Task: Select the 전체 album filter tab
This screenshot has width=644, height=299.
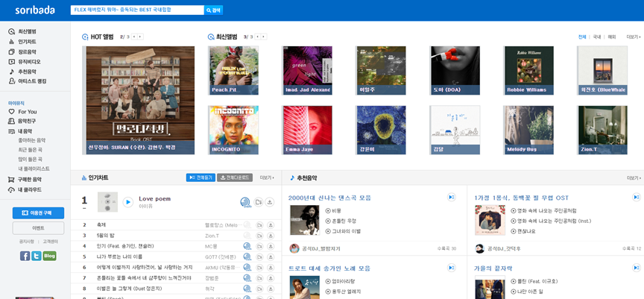Action: [x=582, y=37]
